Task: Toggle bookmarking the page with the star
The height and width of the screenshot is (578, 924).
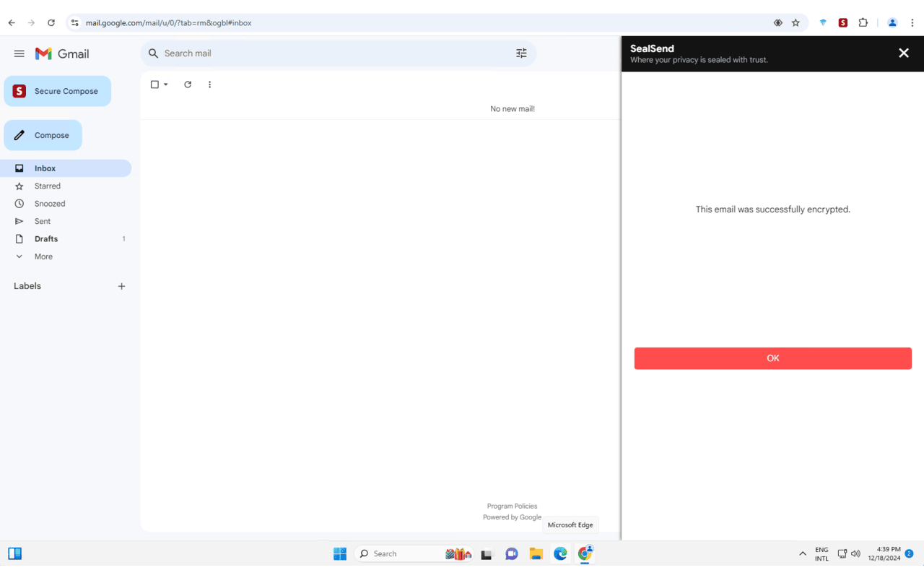Action: coord(796,22)
